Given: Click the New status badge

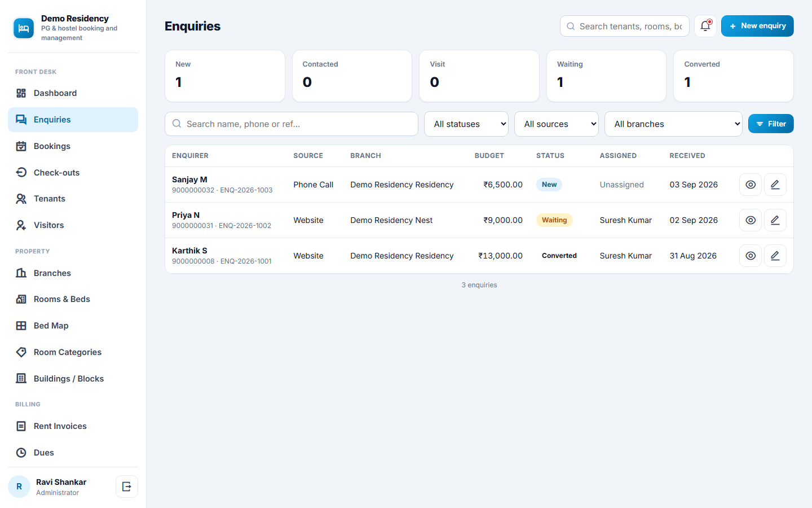Looking at the screenshot, I should (x=549, y=185).
